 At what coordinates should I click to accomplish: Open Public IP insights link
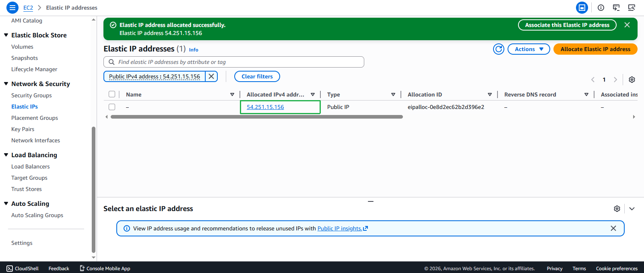pyautogui.click(x=343, y=228)
